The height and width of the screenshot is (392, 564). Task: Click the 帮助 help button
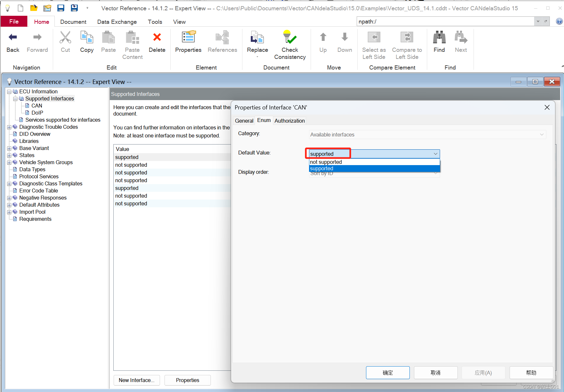tap(531, 373)
